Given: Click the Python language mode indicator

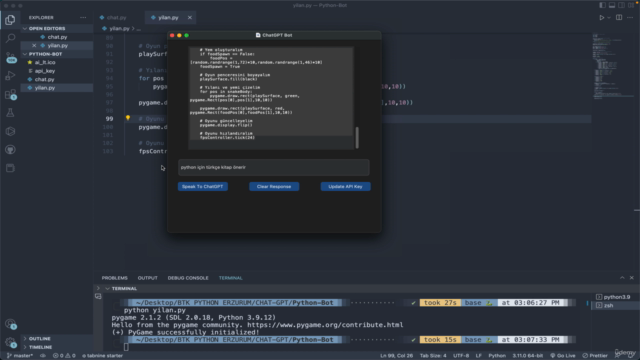Looking at the screenshot, I should coord(497,356).
